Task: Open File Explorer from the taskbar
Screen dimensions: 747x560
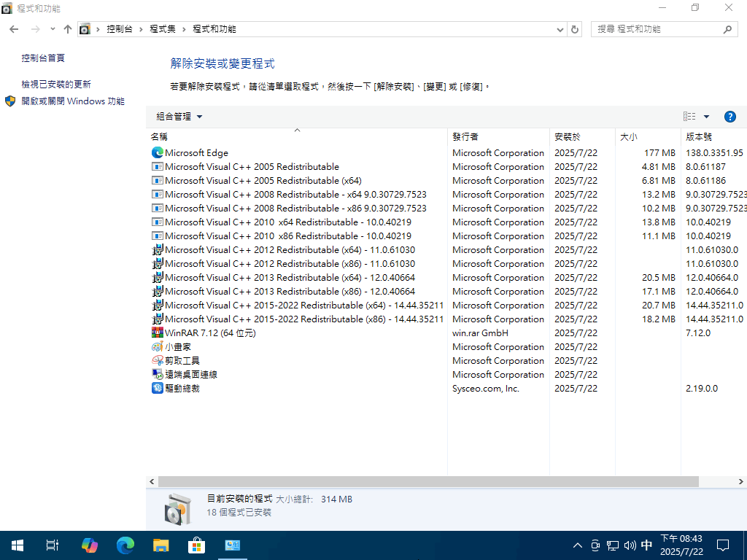Action: pos(161,545)
